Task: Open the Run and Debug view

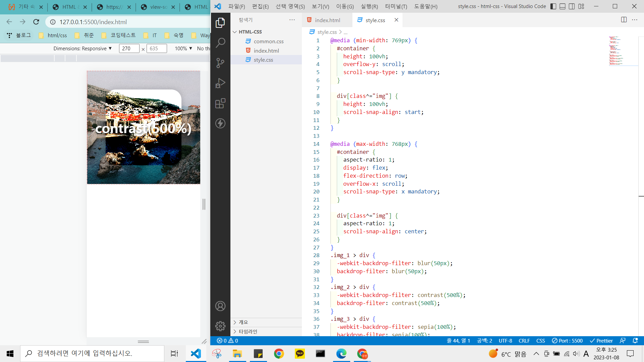Action: pos(220,83)
